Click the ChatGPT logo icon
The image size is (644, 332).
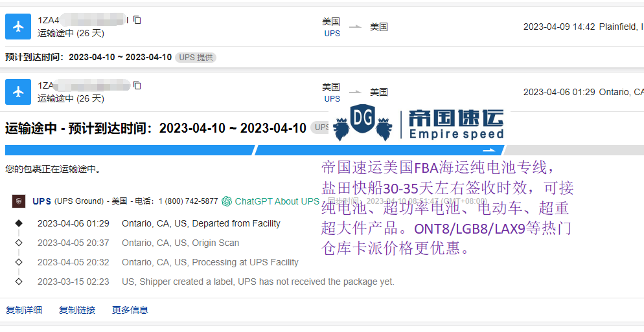point(227,201)
